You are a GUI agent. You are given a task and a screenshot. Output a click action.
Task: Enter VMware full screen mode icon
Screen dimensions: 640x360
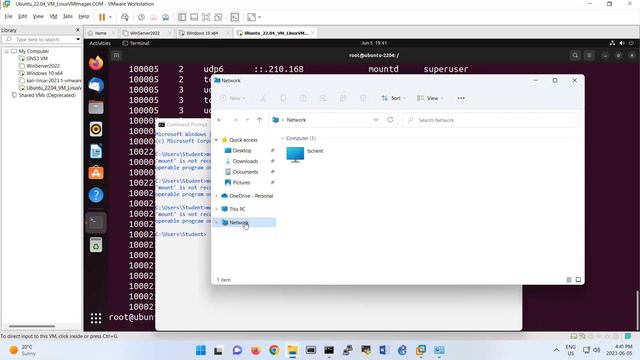[x=206, y=17]
